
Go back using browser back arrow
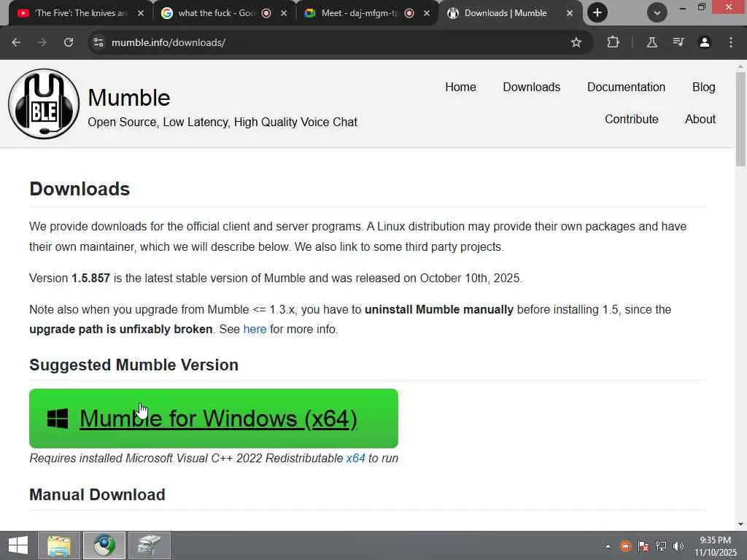pos(16,42)
